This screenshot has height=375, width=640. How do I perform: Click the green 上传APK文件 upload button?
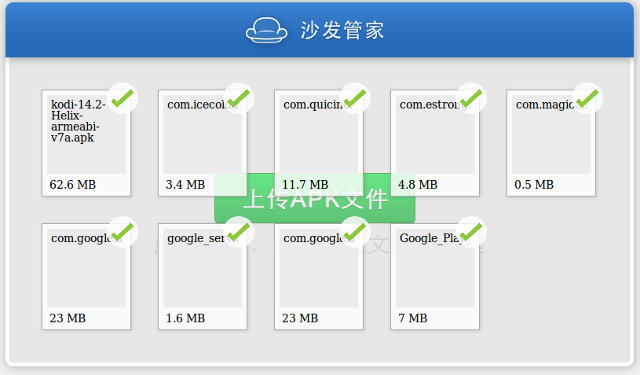[314, 198]
